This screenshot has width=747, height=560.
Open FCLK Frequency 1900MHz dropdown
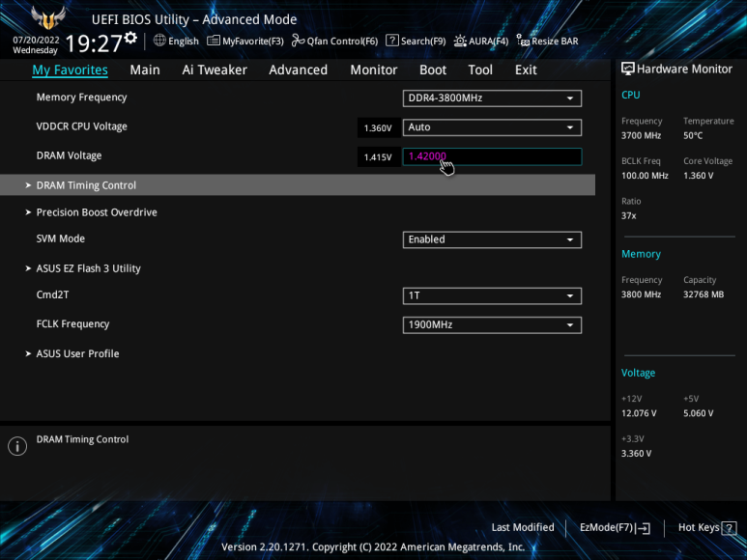[x=492, y=324]
